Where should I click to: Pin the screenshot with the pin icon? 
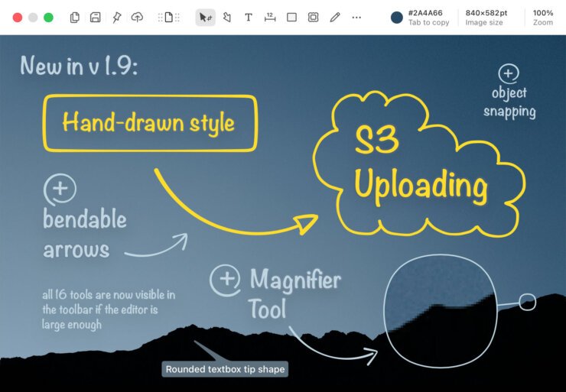[x=116, y=18]
